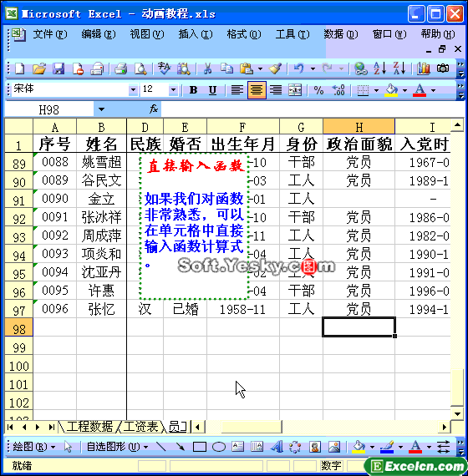Insert picture from file icon
The image size is (468, 476).
point(334,447)
